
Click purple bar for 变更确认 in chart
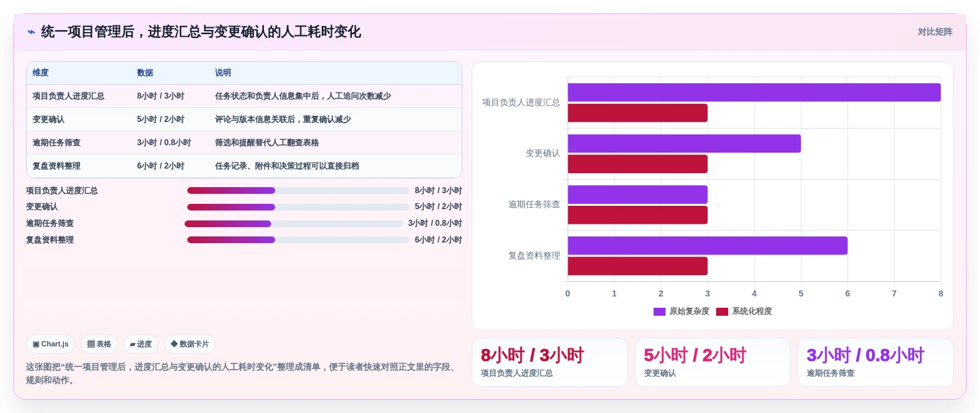pyautogui.click(x=684, y=143)
